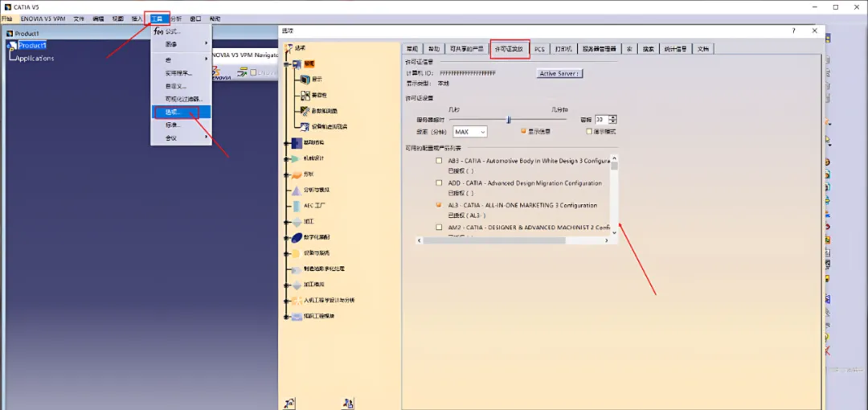Enable the 演示模式 demo mode checkbox
This screenshot has width=868, height=410.
point(590,131)
